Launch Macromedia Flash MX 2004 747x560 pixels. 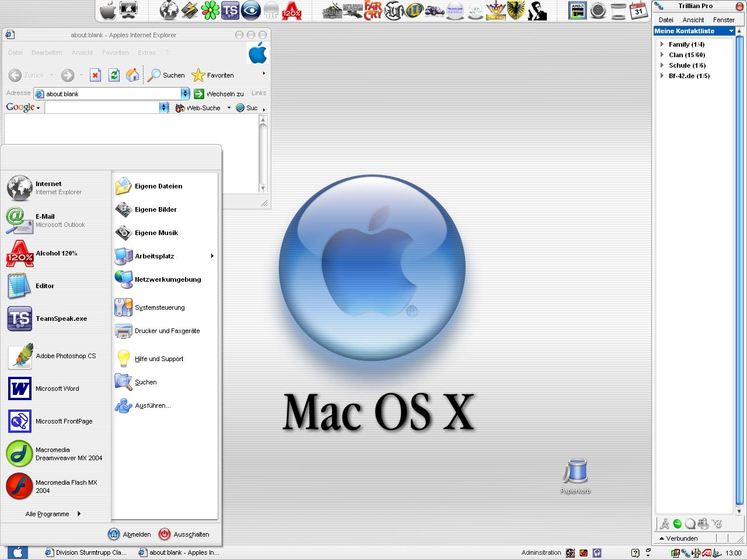point(55,487)
